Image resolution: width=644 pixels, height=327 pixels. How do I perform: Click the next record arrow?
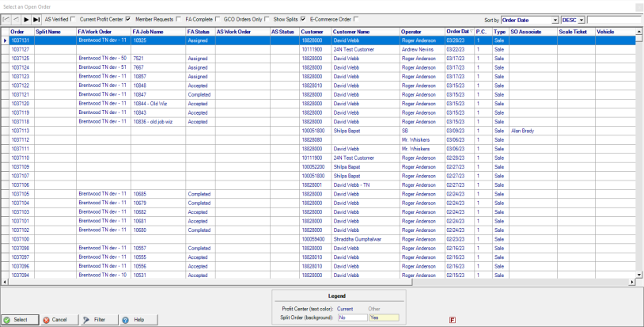pos(26,19)
